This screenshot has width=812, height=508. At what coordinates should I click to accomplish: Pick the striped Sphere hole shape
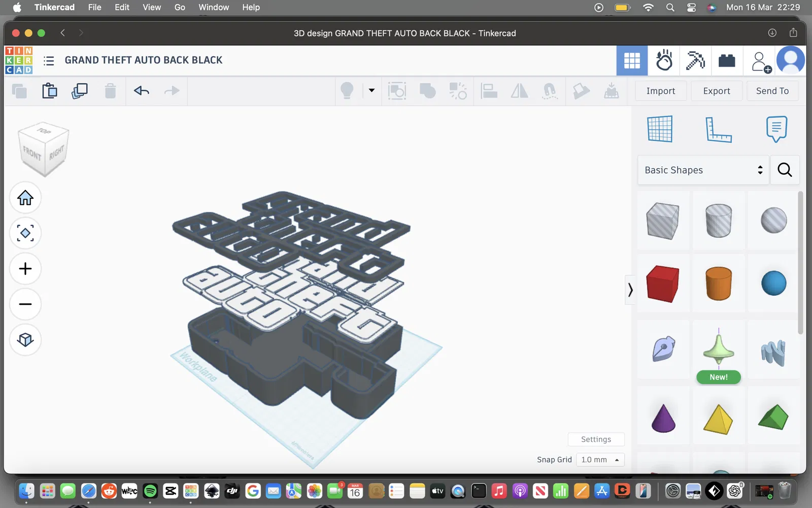774,220
